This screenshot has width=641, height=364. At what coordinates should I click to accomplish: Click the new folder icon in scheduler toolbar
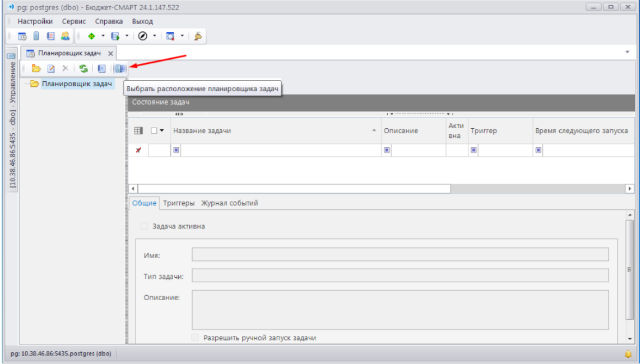click(36, 69)
